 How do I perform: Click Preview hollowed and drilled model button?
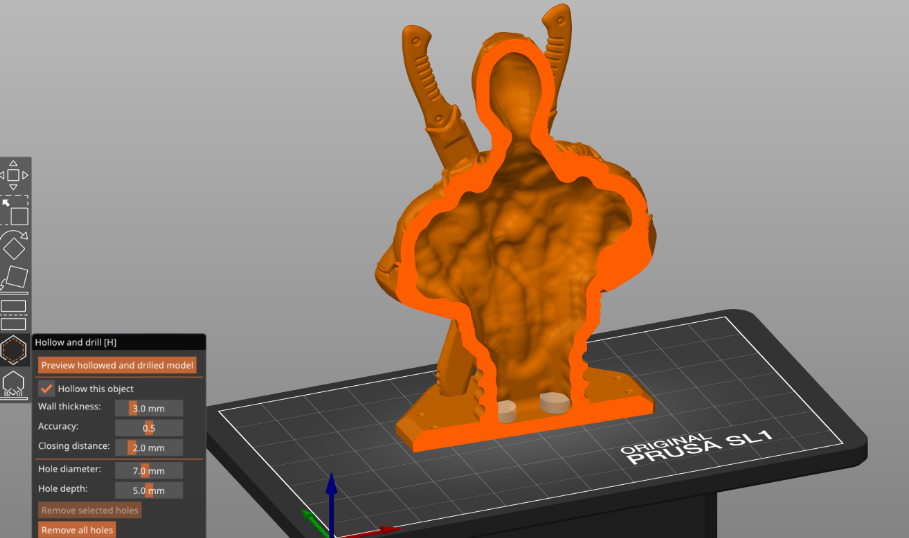click(117, 365)
